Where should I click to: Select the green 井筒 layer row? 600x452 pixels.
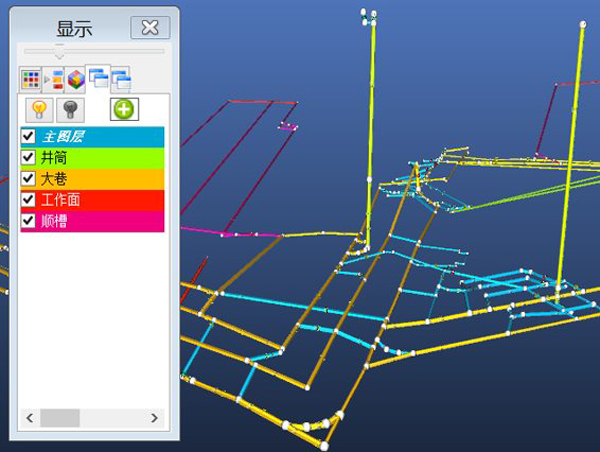pos(92,158)
